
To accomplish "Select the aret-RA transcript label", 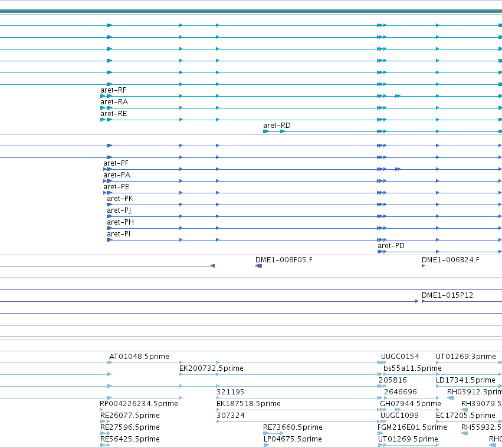I will coord(114,102).
